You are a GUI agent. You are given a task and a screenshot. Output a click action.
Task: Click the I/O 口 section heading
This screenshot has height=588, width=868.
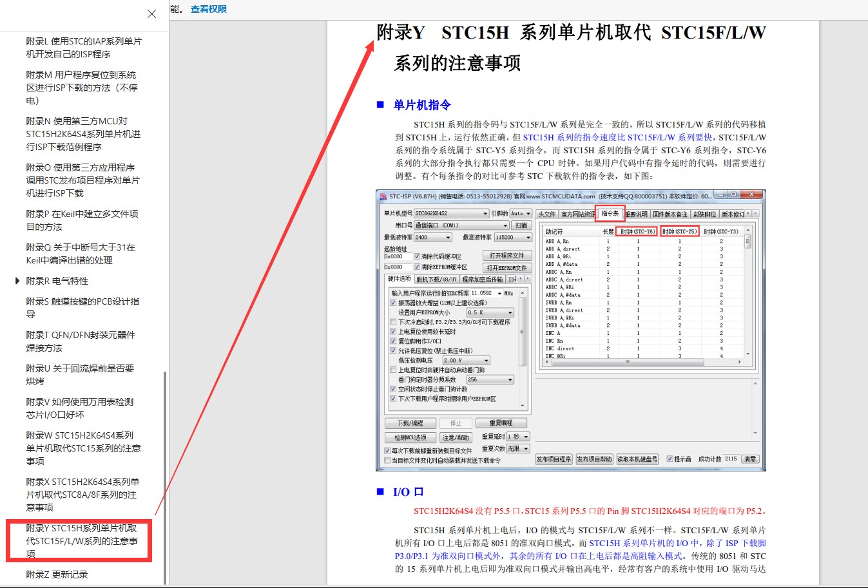(408, 492)
